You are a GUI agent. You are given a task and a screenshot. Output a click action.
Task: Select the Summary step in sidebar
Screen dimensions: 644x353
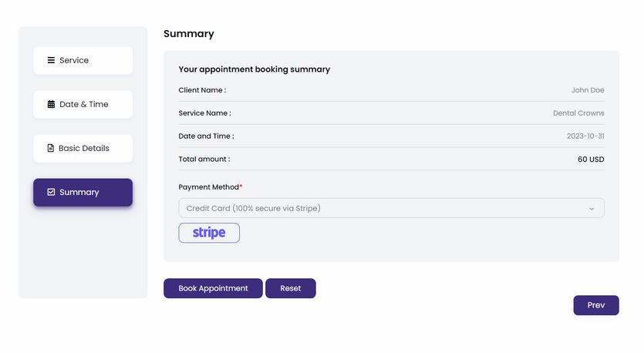[x=83, y=192]
